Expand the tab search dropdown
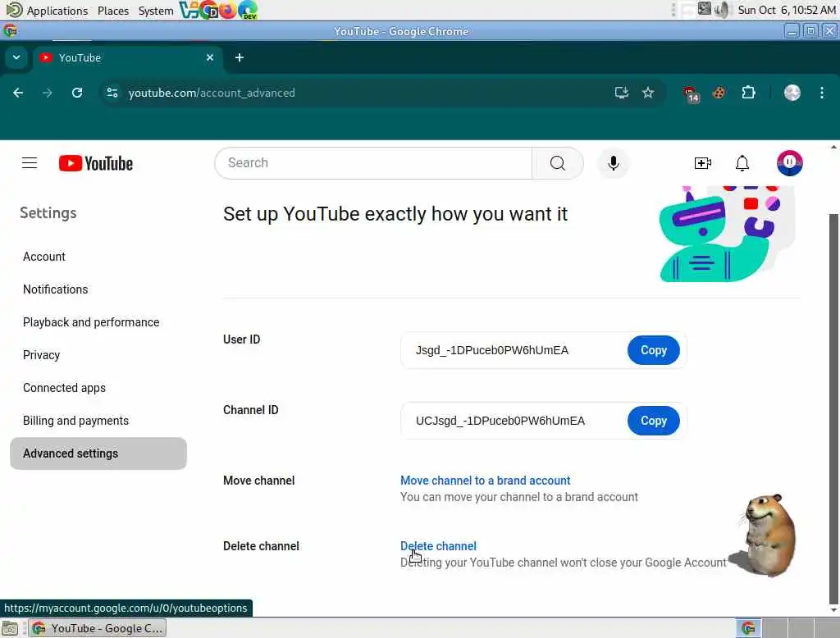This screenshot has height=638, width=840. (x=16, y=57)
